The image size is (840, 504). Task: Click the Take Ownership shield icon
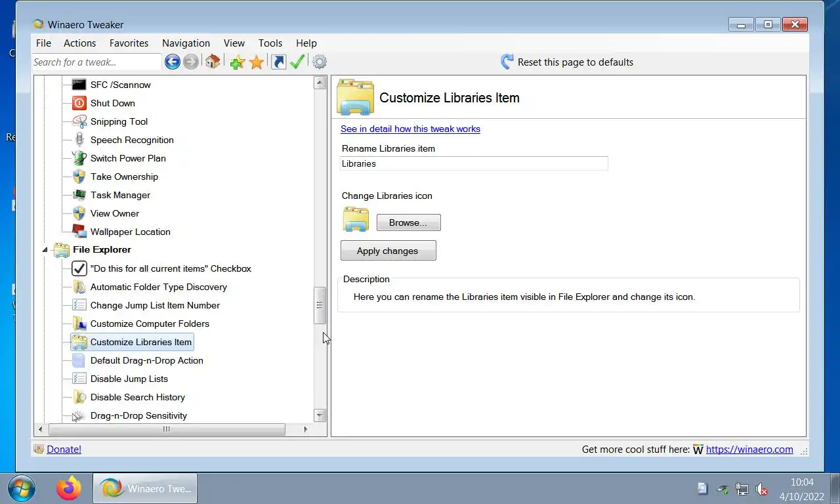tap(79, 177)
